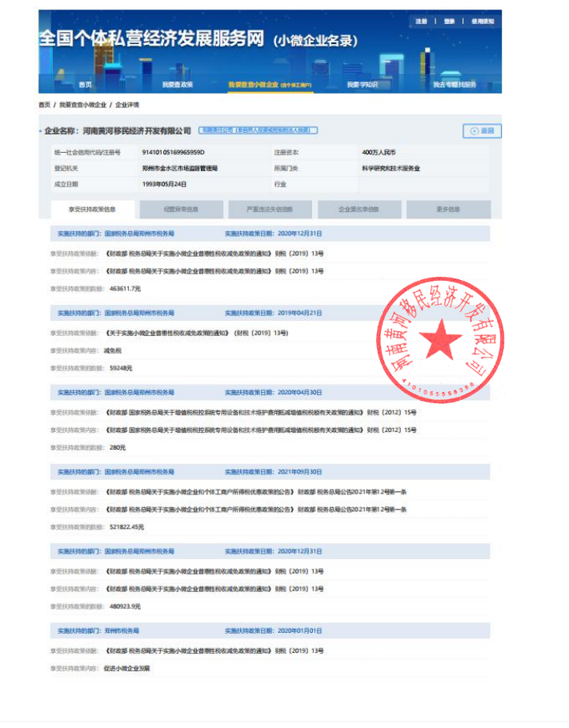The width and height of the screenshot is (569, 728).
Task: Click 我要查查小微企业 in the breadcrumb
Action: click(x=82, y=105)
